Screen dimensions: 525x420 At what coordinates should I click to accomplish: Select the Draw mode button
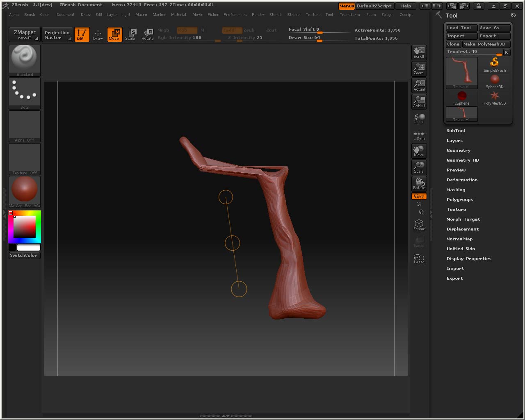click(98, 34)
